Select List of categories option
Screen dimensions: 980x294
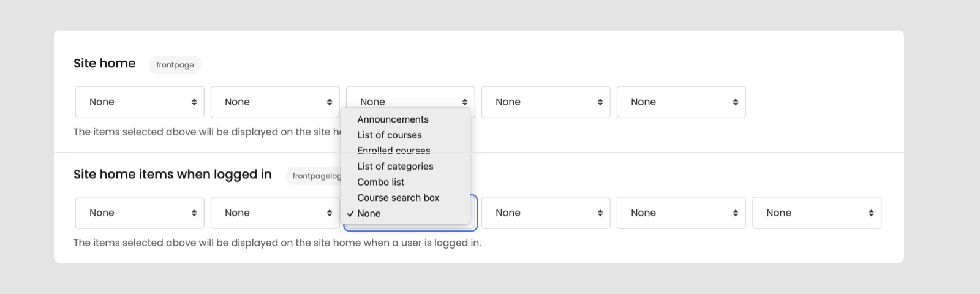[x=395, y=166]
